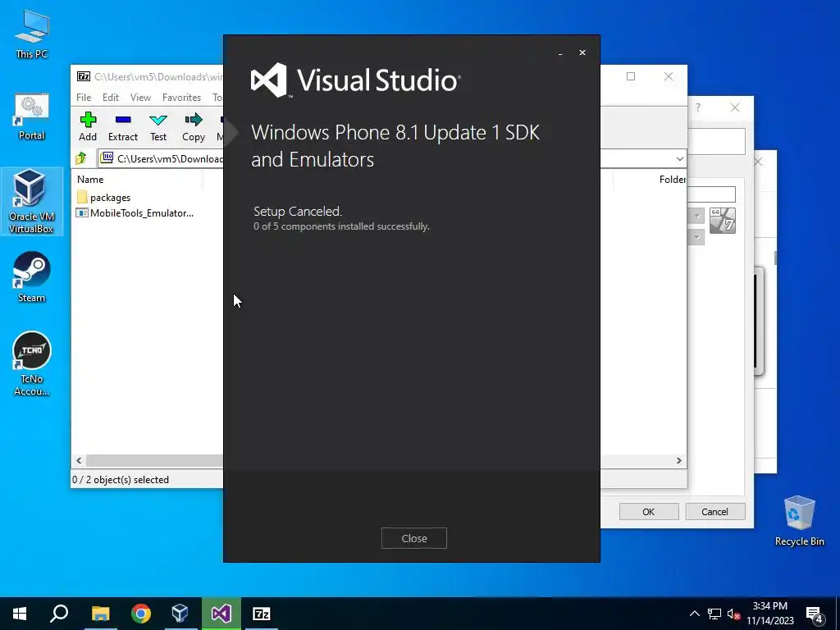Open the View menu in 7-Zip
This screenshot has height=630, width=840.
coord(140,98)
